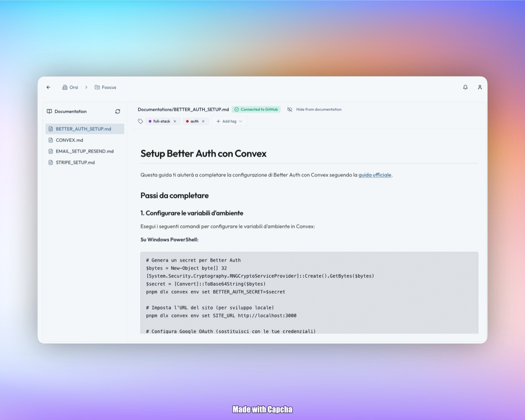Refresh the documentation list
The image size is (525, 420).
118,111
